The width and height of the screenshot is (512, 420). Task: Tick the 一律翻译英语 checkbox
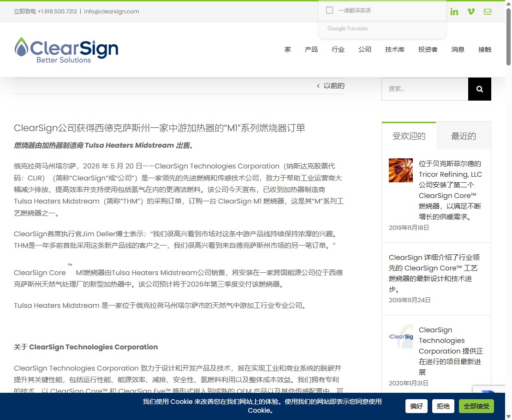click(x=329, y=11)
